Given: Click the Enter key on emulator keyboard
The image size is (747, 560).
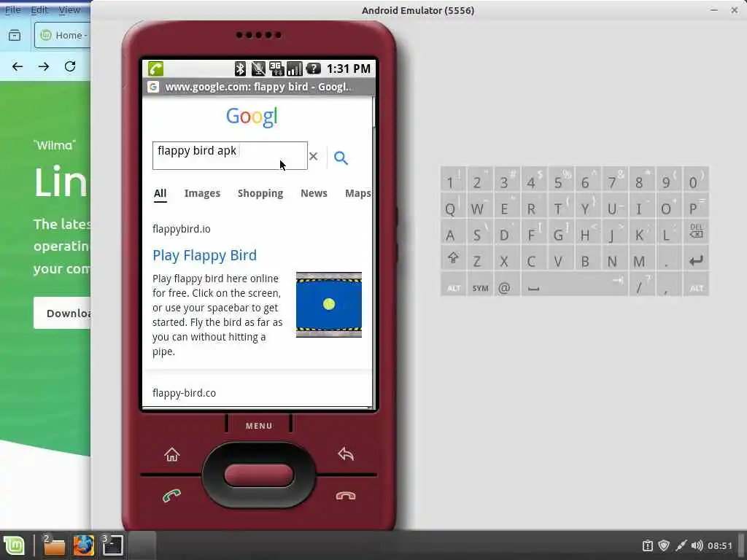Looking at the screenshot, I should coord(696,260).
